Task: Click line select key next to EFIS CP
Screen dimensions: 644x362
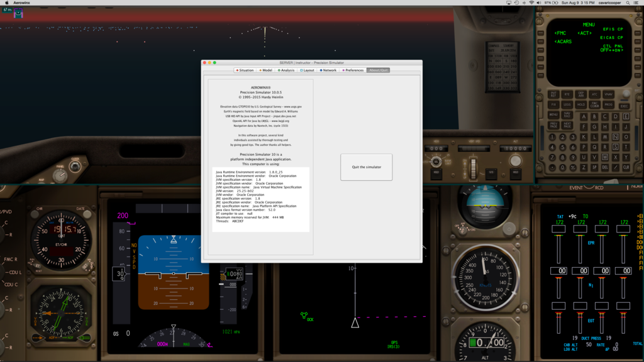Action: (638, 33)
